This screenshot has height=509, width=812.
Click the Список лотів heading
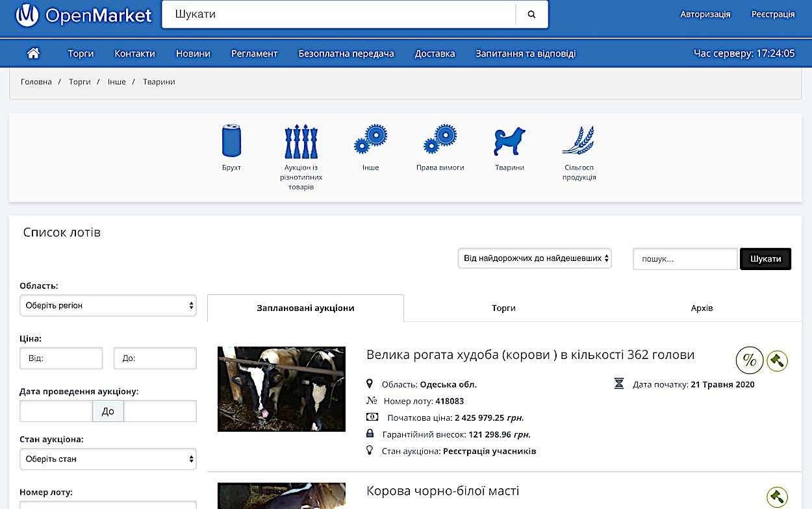[x=62, y=232]
